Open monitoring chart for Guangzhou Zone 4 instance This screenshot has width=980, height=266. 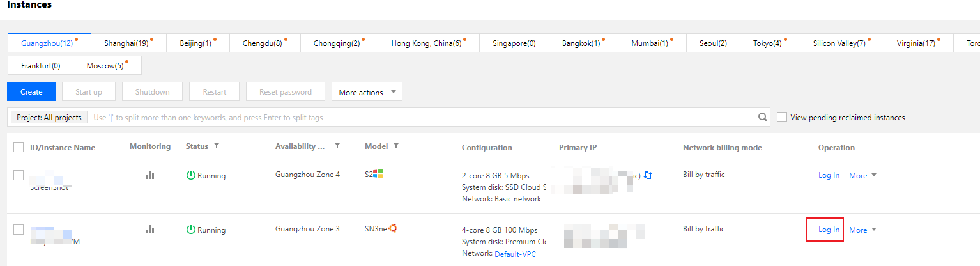coord(150,175)
